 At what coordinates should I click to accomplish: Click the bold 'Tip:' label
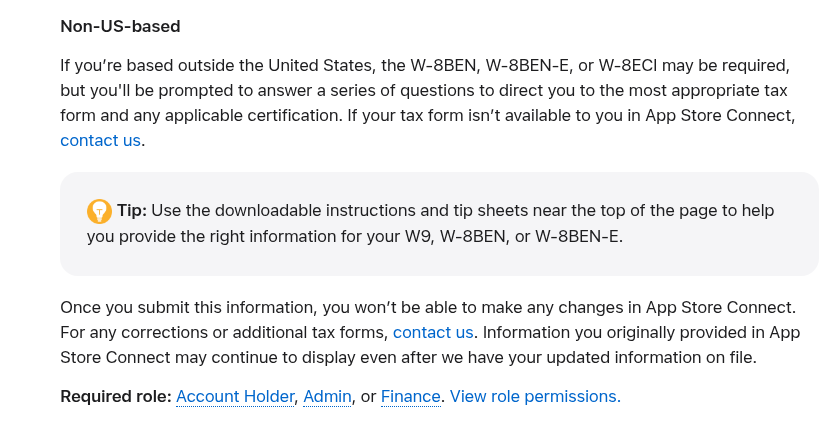click(x=132, y=210)
